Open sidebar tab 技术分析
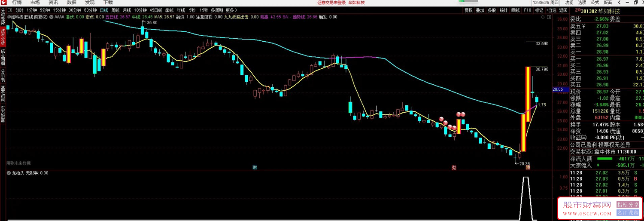Viewport: 644px width, 221px height. tap(3, 37)
